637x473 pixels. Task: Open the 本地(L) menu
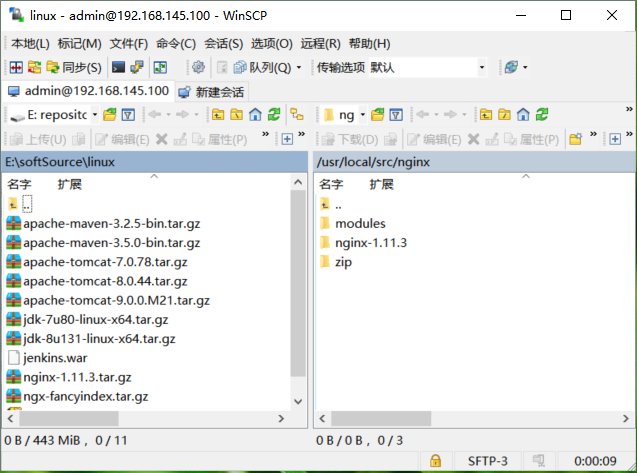click(30, 43)
